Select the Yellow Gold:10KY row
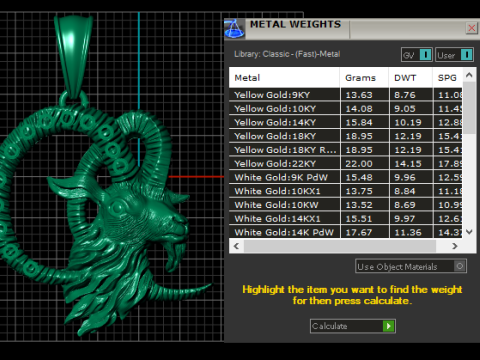 point(346,109)
